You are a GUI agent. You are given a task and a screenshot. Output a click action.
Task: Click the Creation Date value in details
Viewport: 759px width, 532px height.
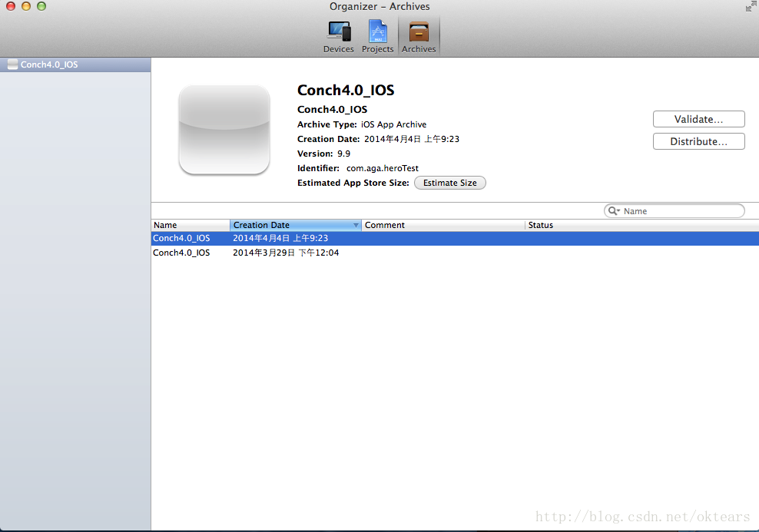point(412,139)
